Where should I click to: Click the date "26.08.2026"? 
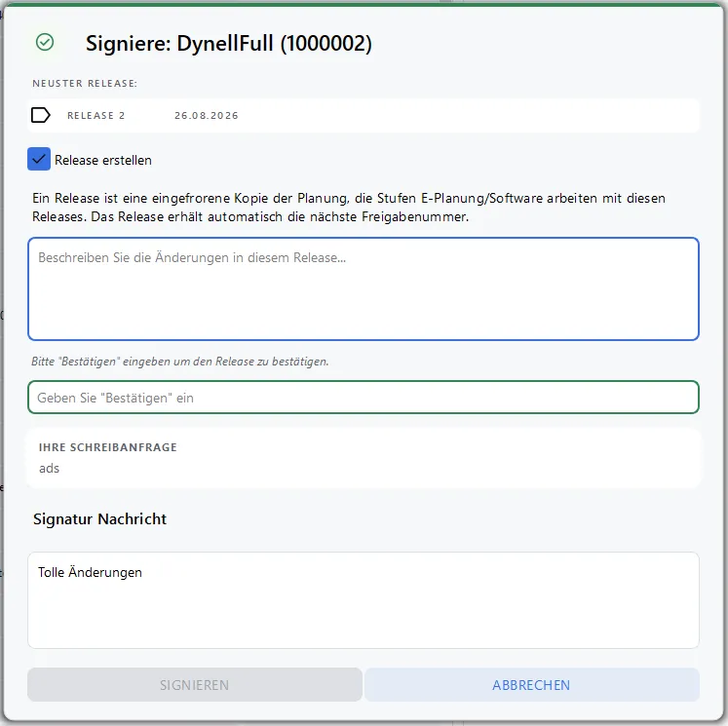pyautogui.click(x=207, y=116)
